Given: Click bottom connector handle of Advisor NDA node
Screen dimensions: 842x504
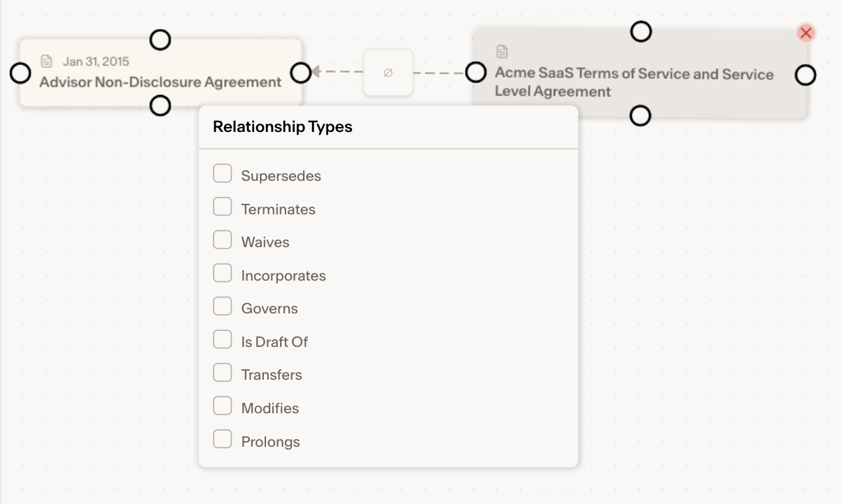Looking at the screenshot, I should tap(161, 105).
